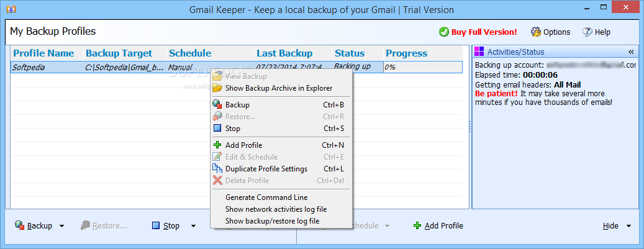Sort by Status column header
644x249 pixels.
coord(358,53)
